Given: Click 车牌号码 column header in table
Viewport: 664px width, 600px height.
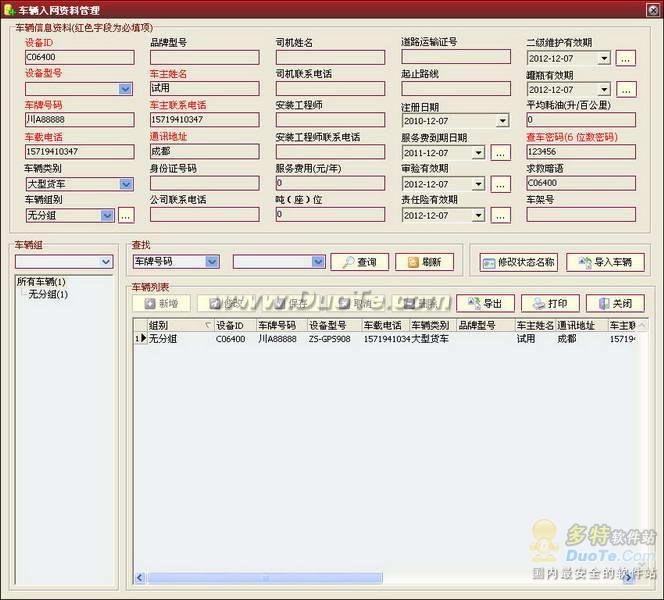Looking at the screenshot, I should click(282, 325).
